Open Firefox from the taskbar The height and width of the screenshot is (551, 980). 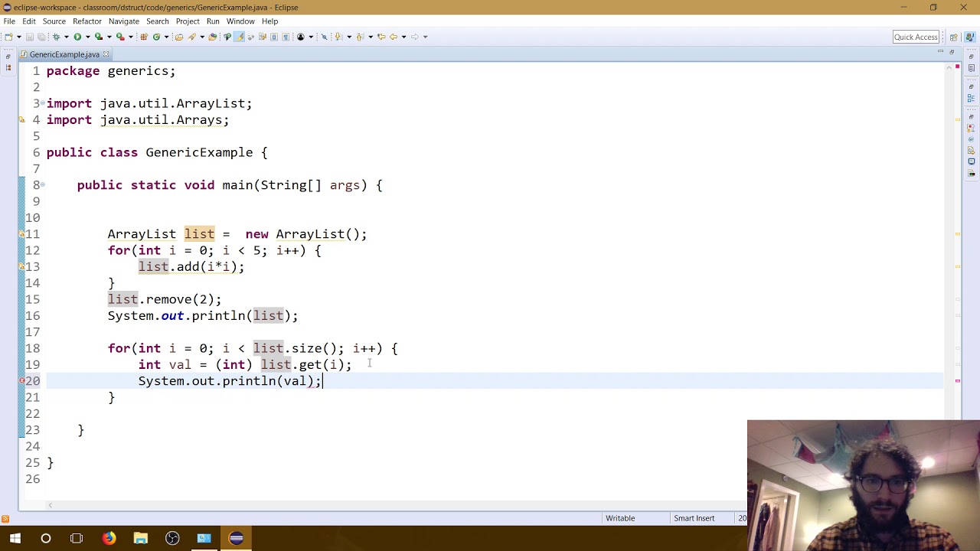109,539
